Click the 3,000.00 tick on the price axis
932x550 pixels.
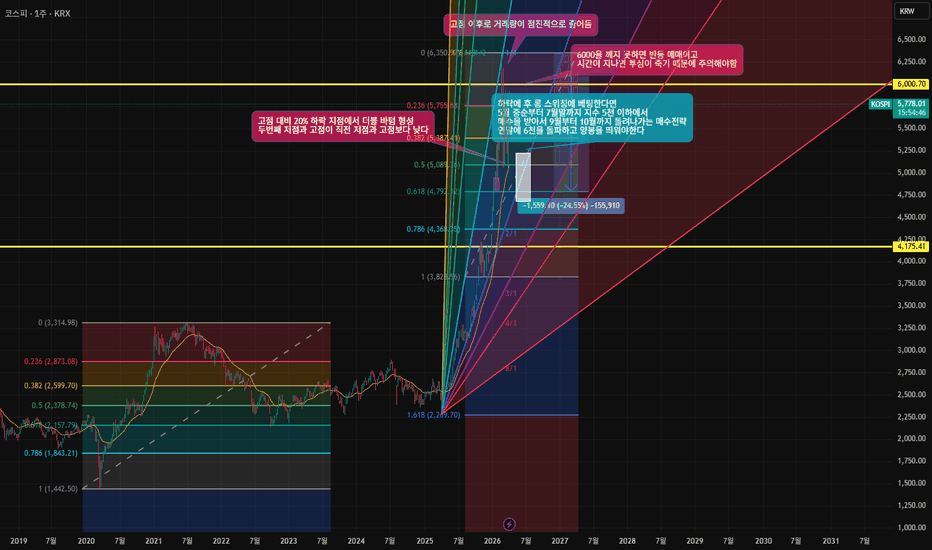click(911, 350)
